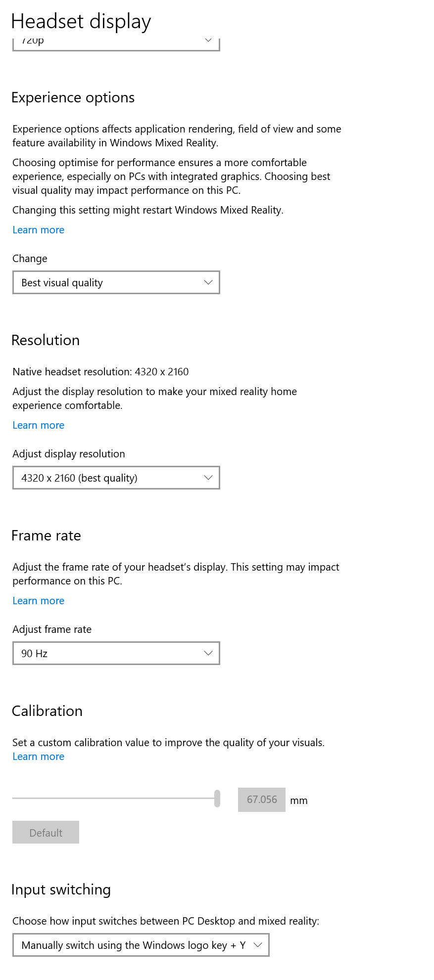Open Learn more under Experience options
The image size is (434, 980).
39,230
